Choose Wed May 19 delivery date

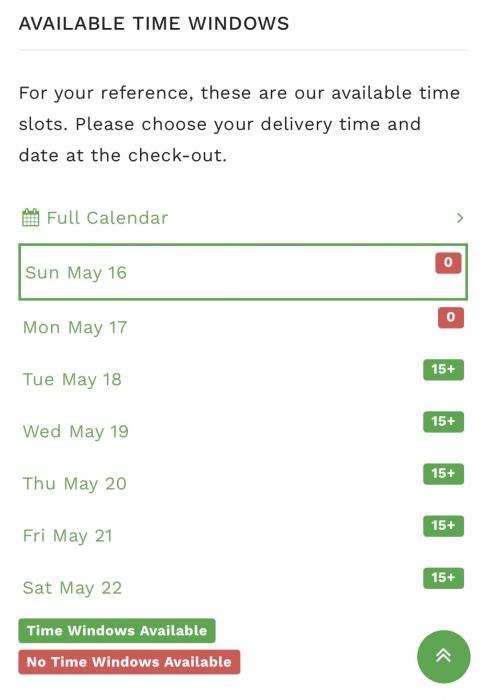click(x=243, y=431)
